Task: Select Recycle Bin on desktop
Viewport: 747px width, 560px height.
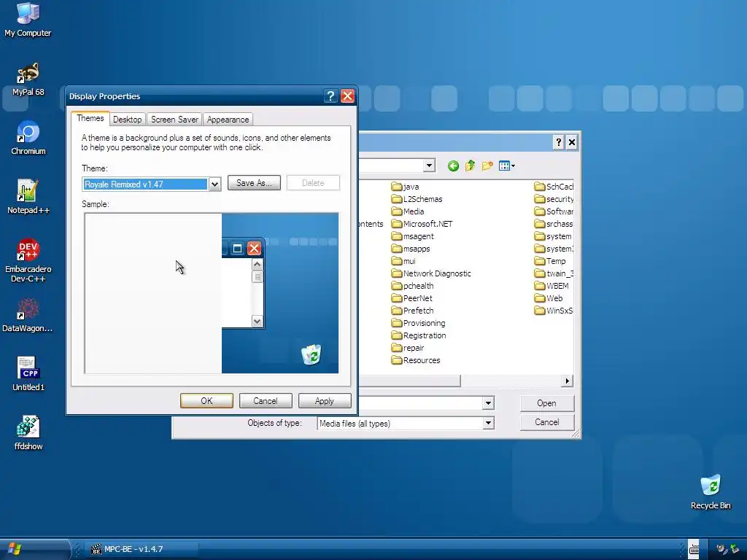Action: tap(711, 492)
